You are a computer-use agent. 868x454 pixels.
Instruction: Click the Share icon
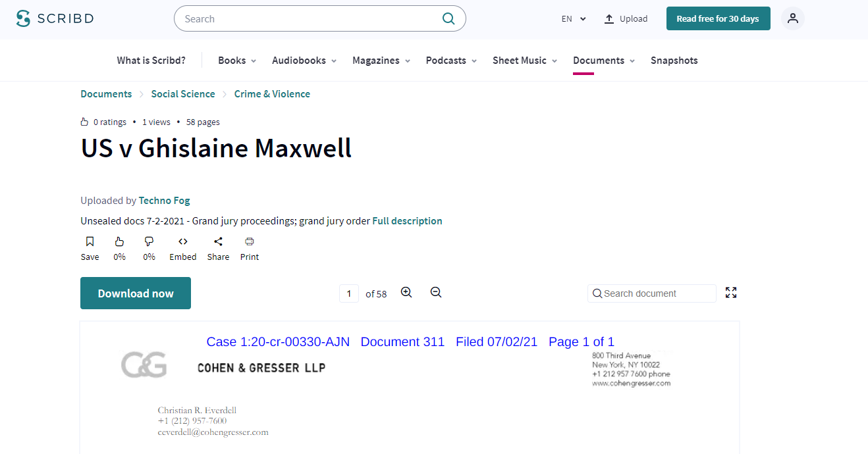(x=218, y=241)
